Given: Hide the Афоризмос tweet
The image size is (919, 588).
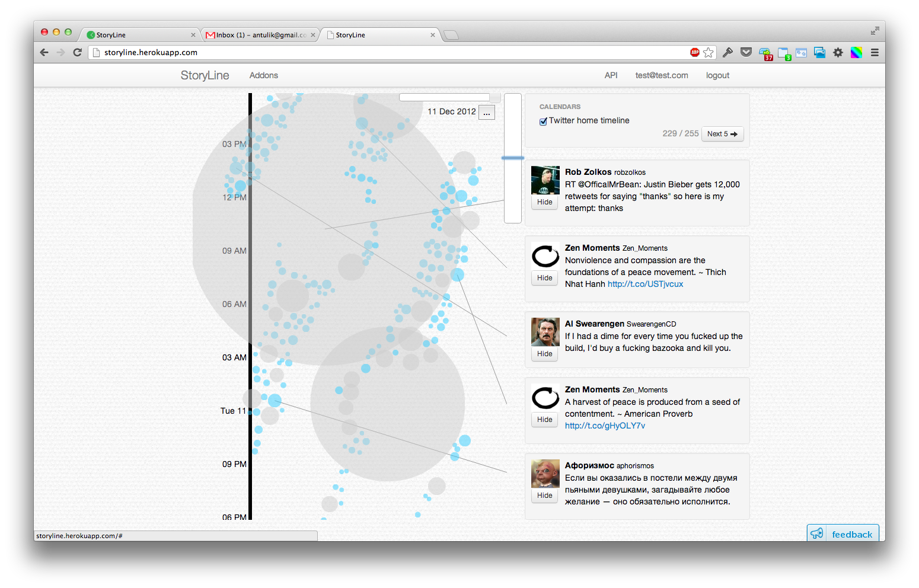Looking at the screenshot, I should tap(544, 496).
